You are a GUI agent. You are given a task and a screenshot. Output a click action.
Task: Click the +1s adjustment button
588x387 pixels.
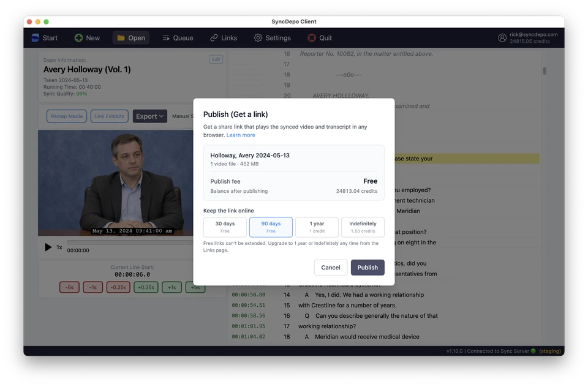pyautogui.click(x=171, y=287)
